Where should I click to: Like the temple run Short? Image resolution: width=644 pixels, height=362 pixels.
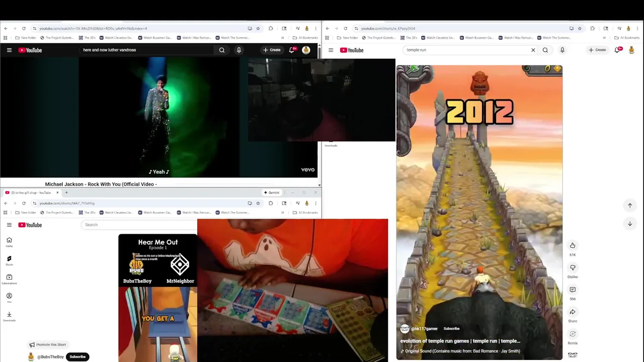pos(573,245)
